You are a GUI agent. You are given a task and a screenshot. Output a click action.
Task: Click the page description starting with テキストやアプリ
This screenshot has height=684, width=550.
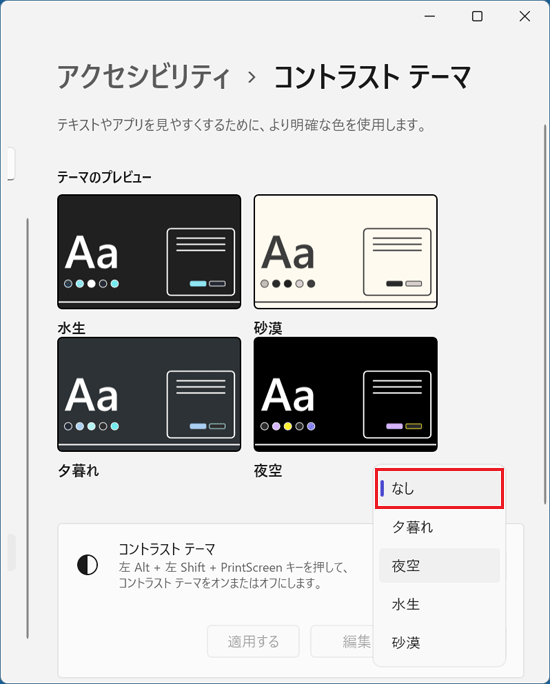pos(242,125)
